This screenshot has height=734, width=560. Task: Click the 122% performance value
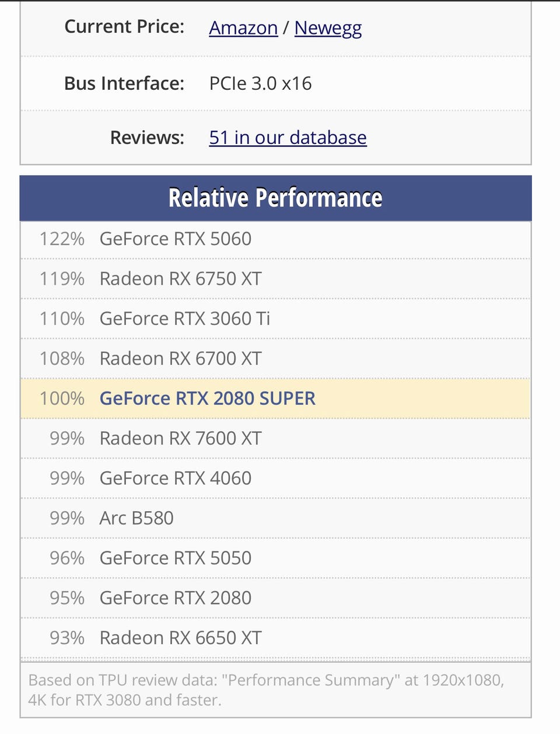[62, 239]
